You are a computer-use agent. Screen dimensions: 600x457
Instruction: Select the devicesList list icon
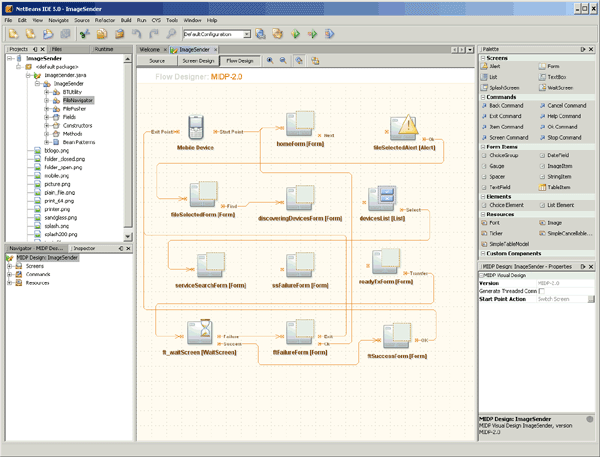tap(382, 198)
